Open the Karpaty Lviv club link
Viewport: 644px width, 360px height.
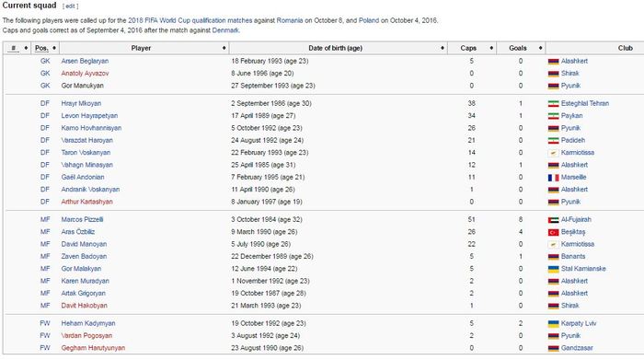coord(579,323)
